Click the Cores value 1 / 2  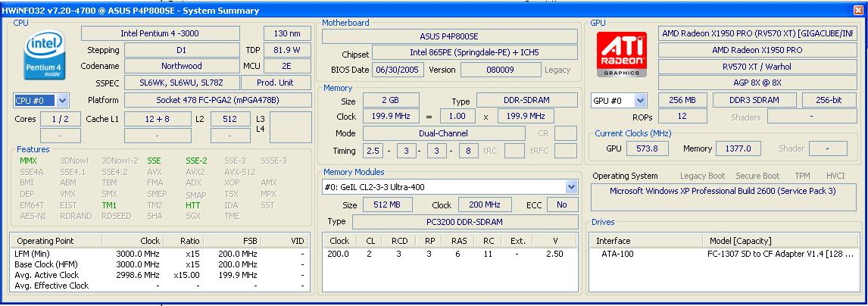60,119
